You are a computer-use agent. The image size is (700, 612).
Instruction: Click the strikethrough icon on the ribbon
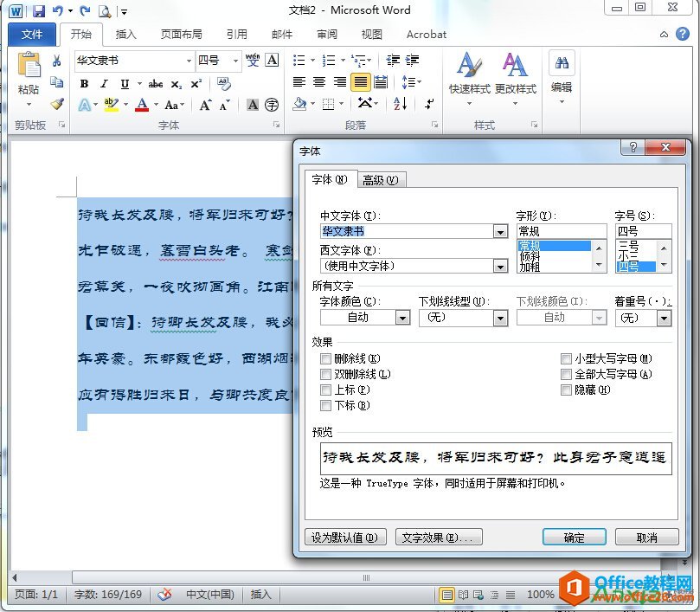[155, 84]
